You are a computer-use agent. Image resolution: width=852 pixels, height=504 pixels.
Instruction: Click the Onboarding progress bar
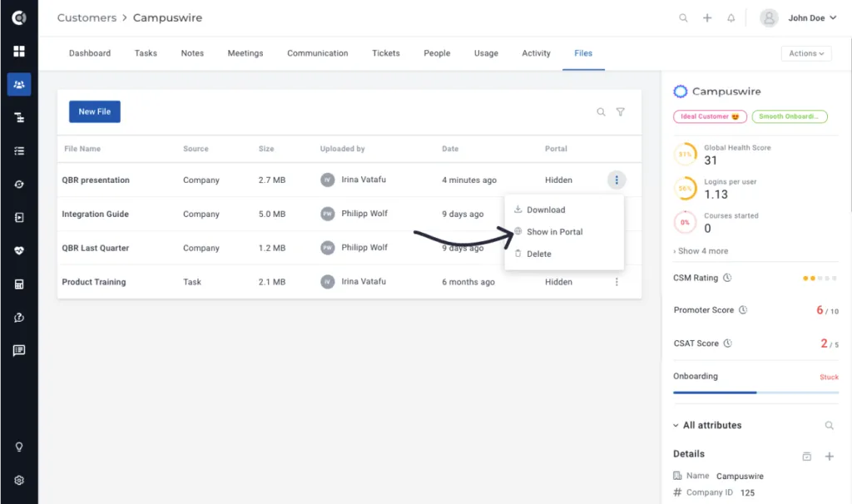coord(755,392)
